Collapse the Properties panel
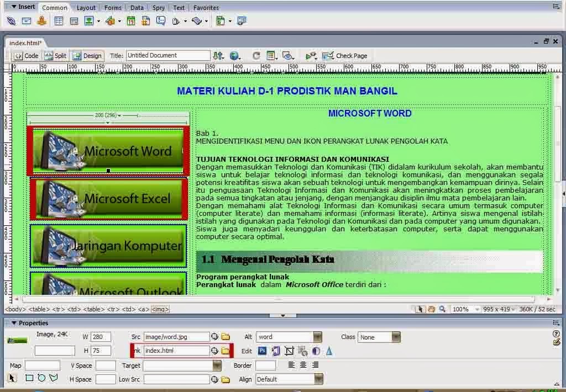Viewport: 566px width, 392px height. click(14, 323)
